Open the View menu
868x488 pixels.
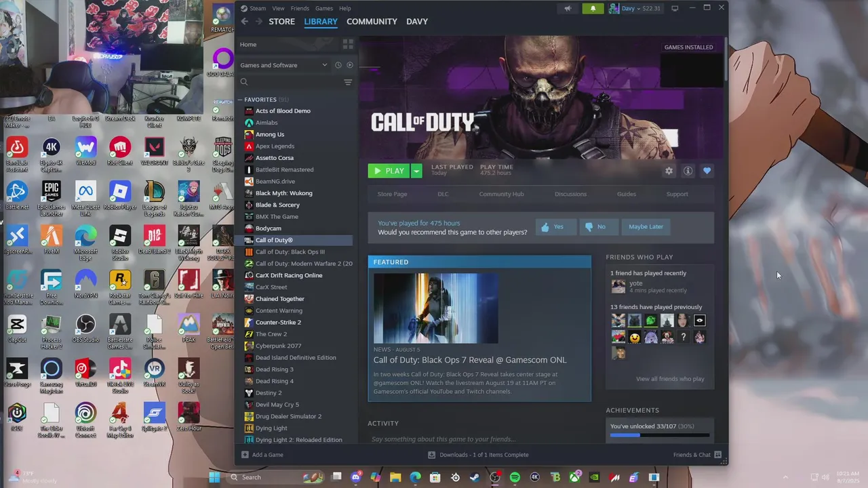(x=278, y=8)
